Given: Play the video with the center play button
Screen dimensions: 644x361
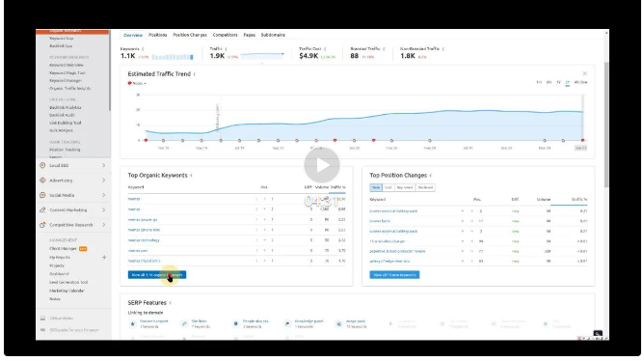Looking at the screenshot, I should pyautogui.click(x=322, y=165).
